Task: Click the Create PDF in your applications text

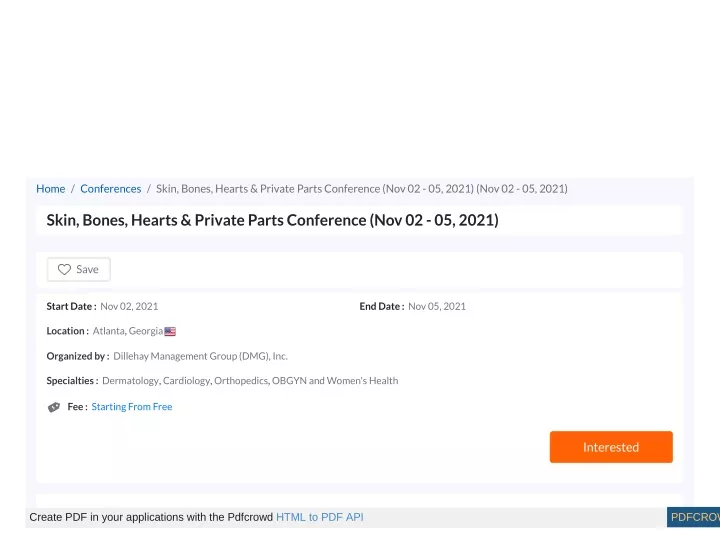Action: 151,517
